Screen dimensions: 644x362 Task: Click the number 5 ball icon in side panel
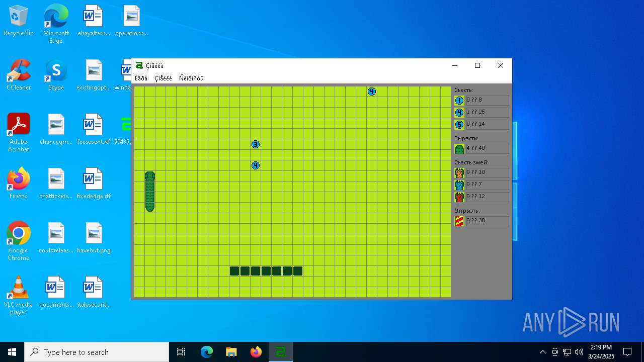tap(459, 125)
